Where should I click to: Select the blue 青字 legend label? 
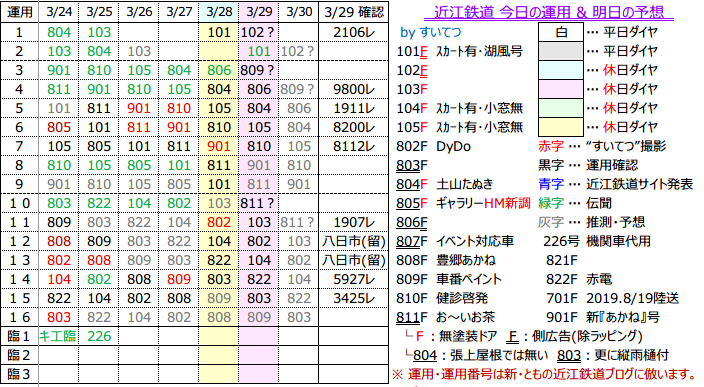(x=551, y=184)
